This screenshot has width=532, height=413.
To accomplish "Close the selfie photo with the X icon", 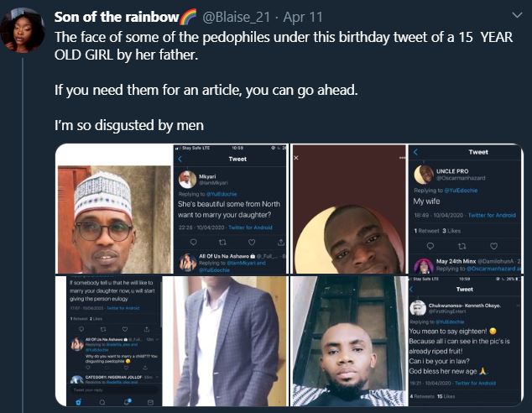I will pyautogui.click(x=297, y=158).
